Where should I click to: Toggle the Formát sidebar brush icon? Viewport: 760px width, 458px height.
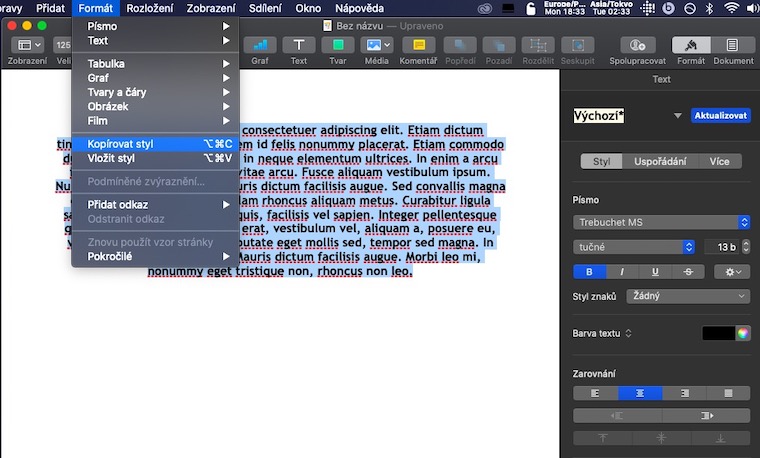pyautogui.click(x=691, y=45)
